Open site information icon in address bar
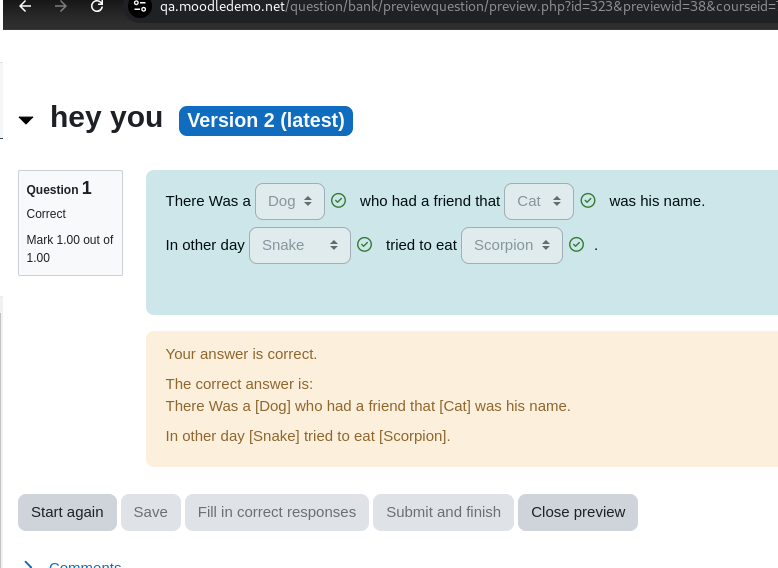The width and height of the screenshot is (778, 568). point(140,6)
